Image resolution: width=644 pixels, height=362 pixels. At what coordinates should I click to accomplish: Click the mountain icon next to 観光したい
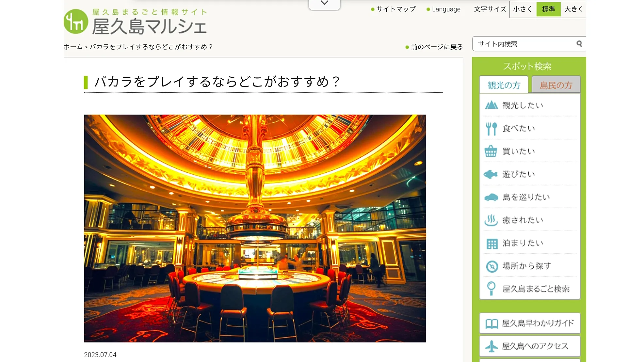coord(491,105)
